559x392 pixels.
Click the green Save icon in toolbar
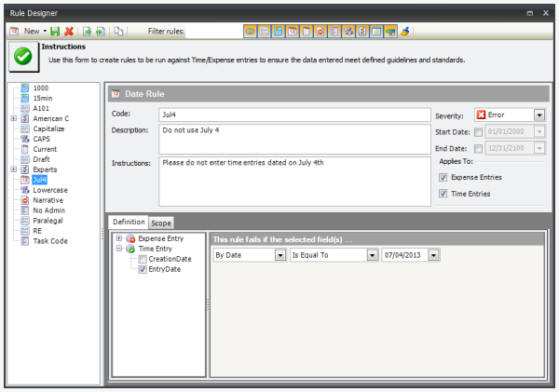pyautogui.click(x=56, y=32)
